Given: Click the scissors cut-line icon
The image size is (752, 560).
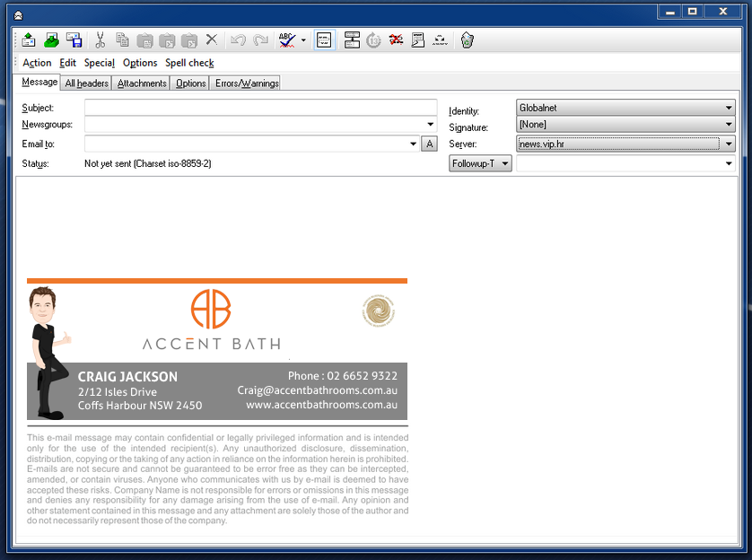Looking at the screenshot, I should pos(440,40).
